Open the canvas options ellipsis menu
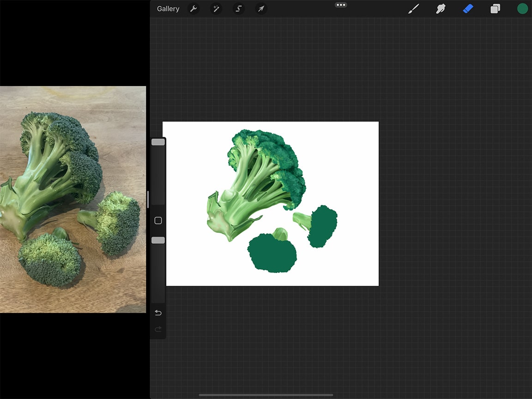This screenshot has height=399, width=532. pyautogui.click(x=341, y=5)
